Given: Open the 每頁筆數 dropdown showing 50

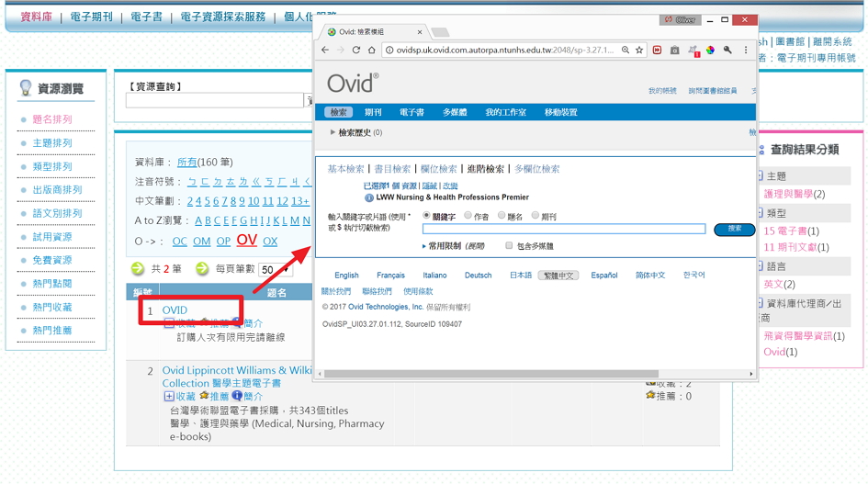Looking at the screenshot, I should pyautogui.click(x=276, y=270).
